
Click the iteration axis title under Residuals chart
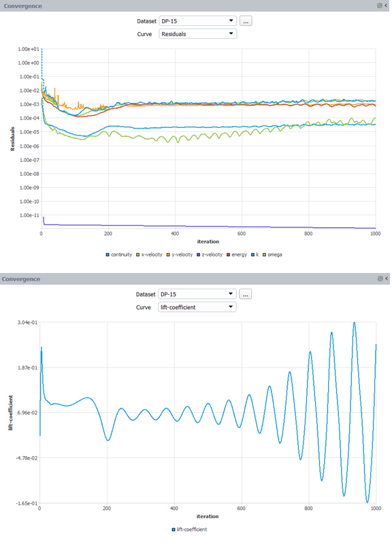point(208,242)
